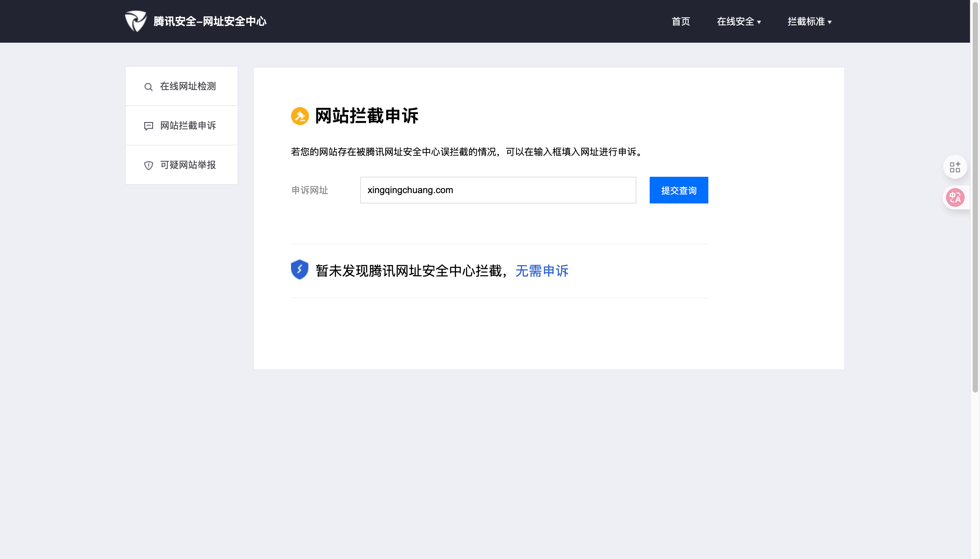
Task: Click the pink translate floating icon
Action: 955,198
